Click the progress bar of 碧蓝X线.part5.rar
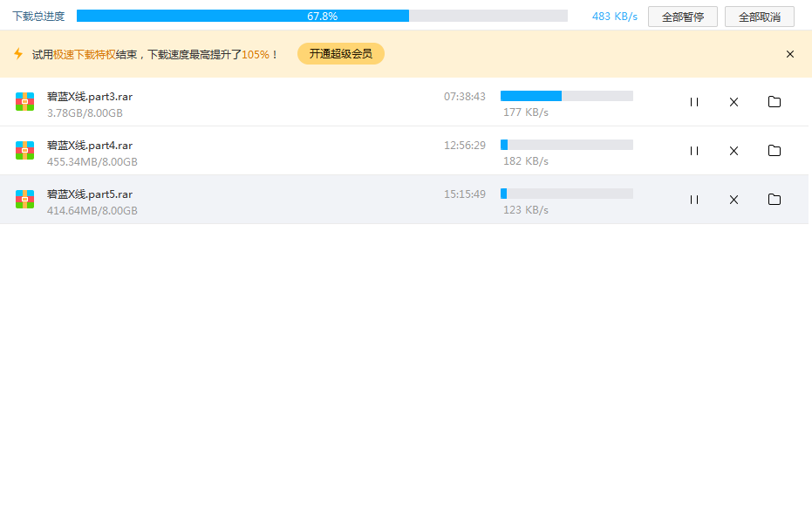This screenshot has width=812, height=524. point(566,193)
